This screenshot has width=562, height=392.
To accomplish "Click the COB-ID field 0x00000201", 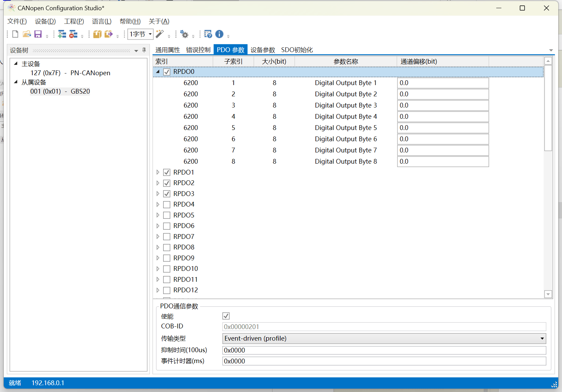I will point(384,327).
